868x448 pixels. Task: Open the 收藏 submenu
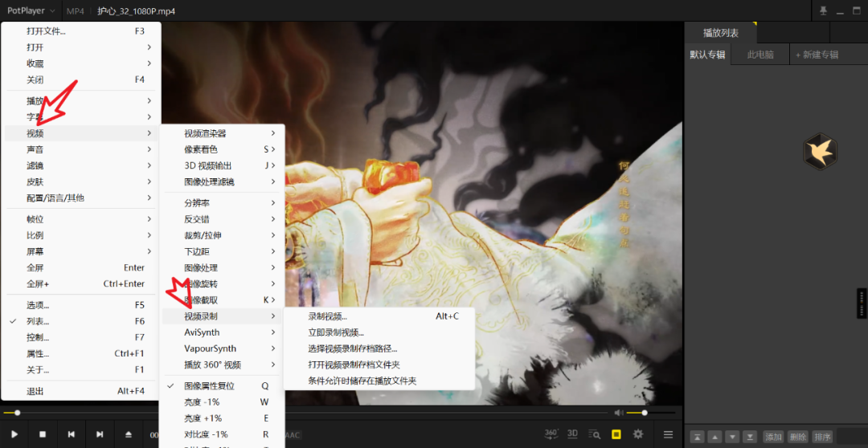click(x=81, y=63)
